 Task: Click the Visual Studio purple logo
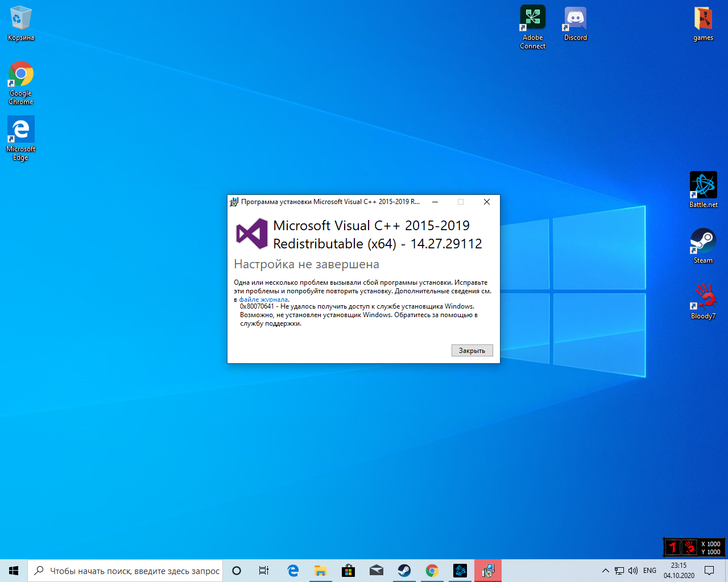tap(252, 234)
